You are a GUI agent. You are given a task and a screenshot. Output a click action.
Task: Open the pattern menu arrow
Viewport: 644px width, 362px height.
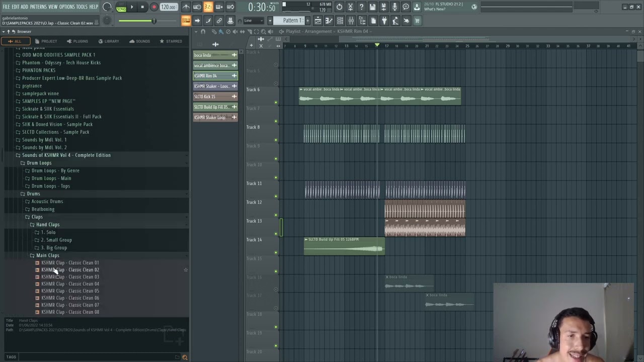point(270,21)
